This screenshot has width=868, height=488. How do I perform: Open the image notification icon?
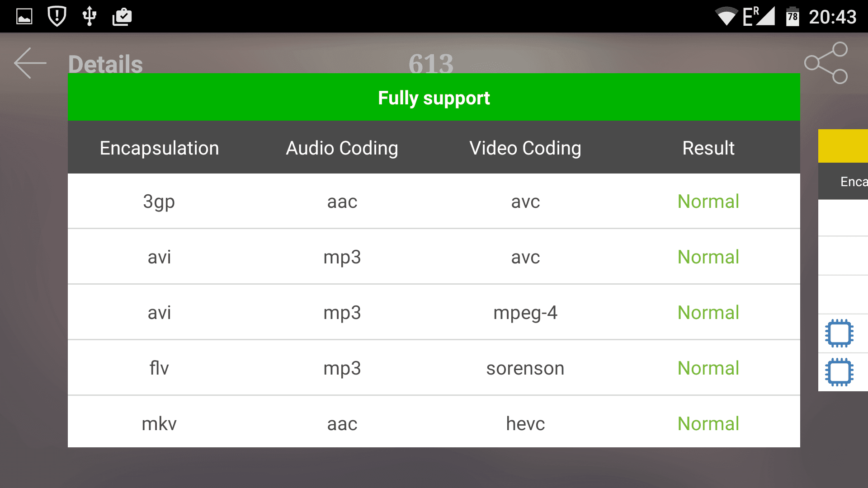tap(24, 17)
